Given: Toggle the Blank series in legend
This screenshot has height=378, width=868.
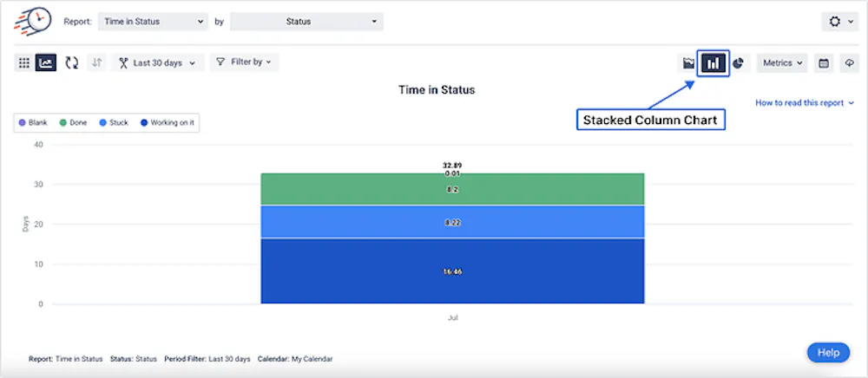Looking at the screenshot, I should (33, 123).
